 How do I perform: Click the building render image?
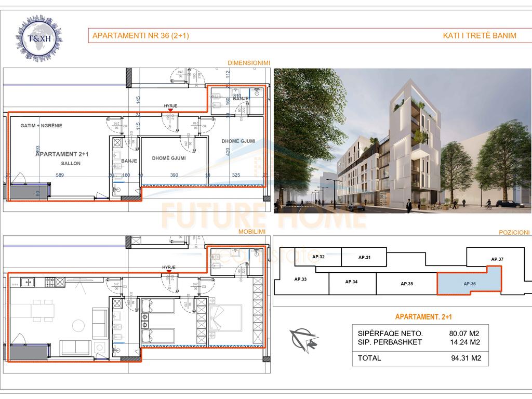click(402, 141)
